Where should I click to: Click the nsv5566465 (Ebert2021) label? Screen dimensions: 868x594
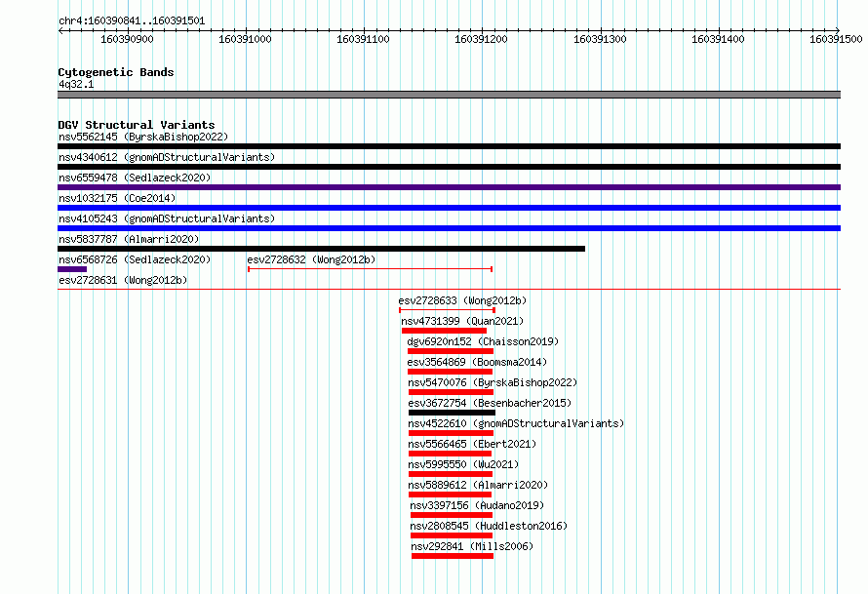472,444
